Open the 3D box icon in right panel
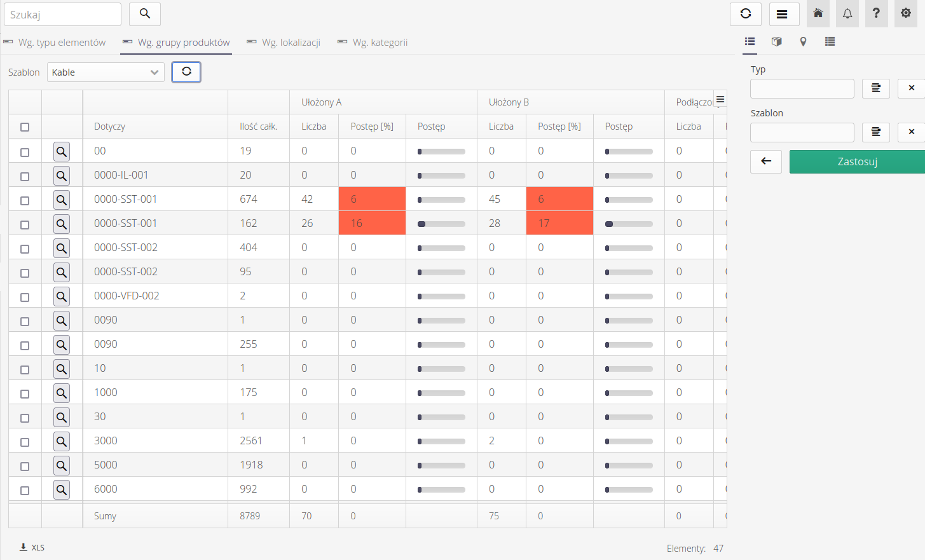 point(776,42)
